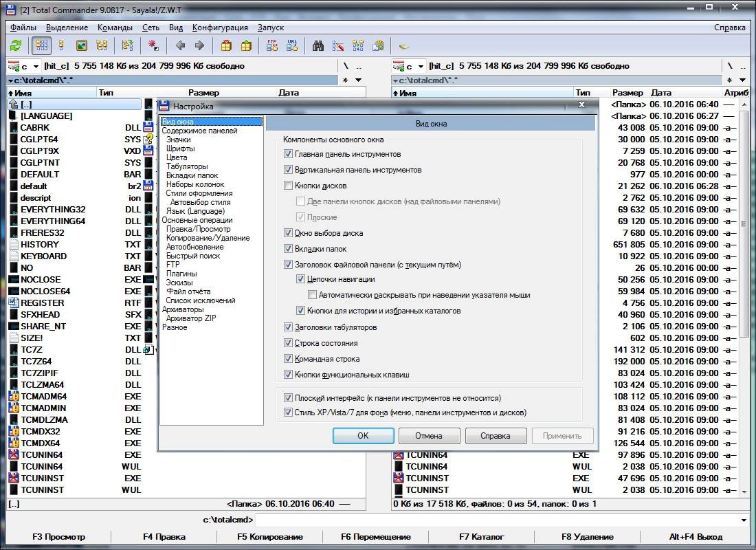Select 'Цвета' in the settings tree

click(x=177, y=157)
